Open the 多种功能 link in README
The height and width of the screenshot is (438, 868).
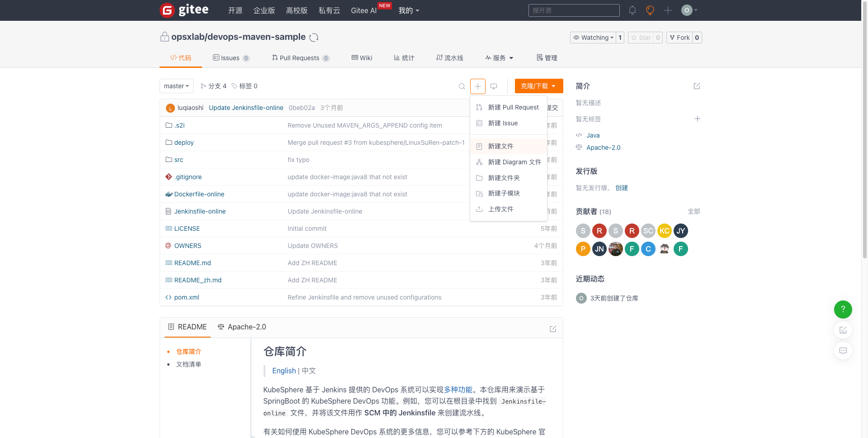(x=458, y=390)
